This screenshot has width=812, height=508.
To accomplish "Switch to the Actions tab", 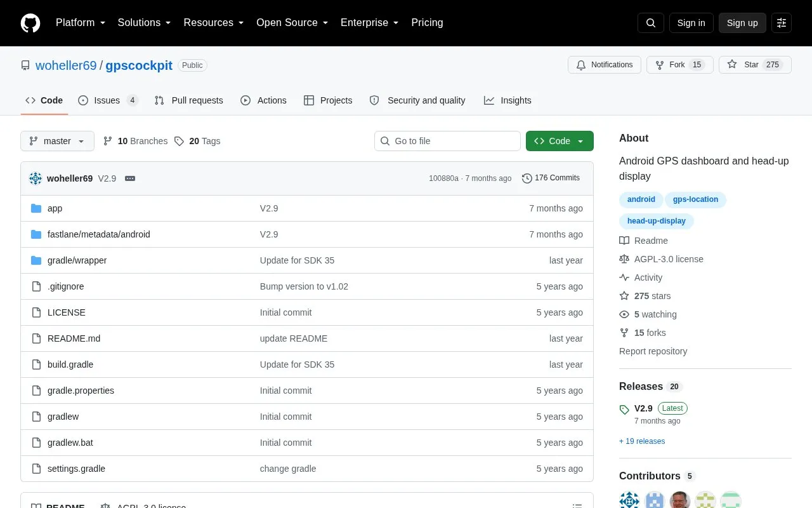I will (x=263, y=100).
